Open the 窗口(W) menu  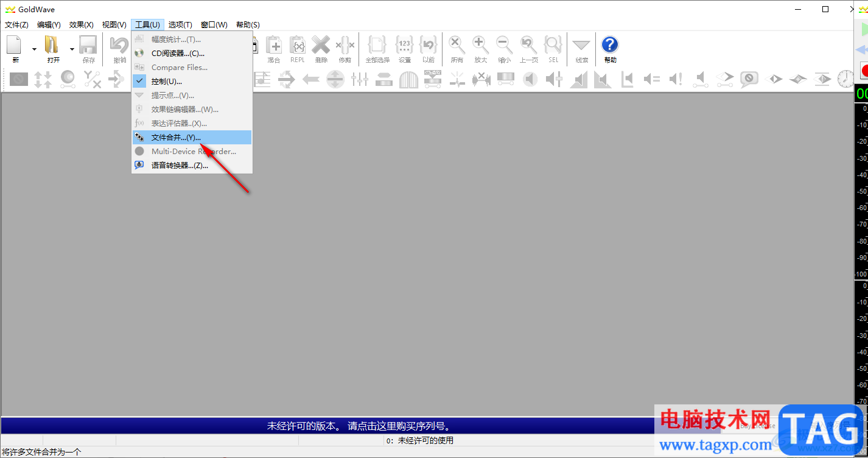click(x=214, y=25)
